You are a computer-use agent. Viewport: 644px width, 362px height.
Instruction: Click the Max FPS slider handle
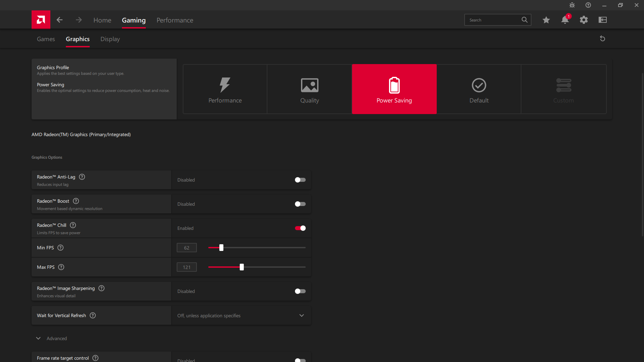click(242, 267)
